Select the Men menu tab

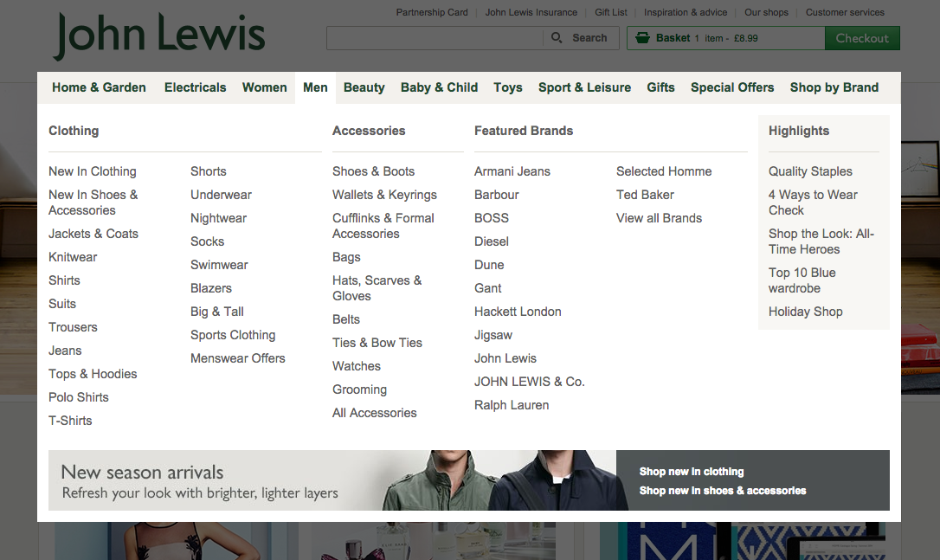tap(315, 87)
